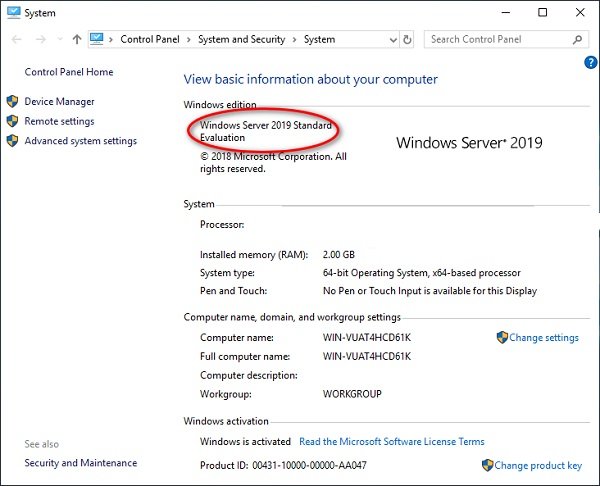This screenshot has width=600, height=486.
Task: Select System breadcrumb in address bar
Action: (320, 39)
